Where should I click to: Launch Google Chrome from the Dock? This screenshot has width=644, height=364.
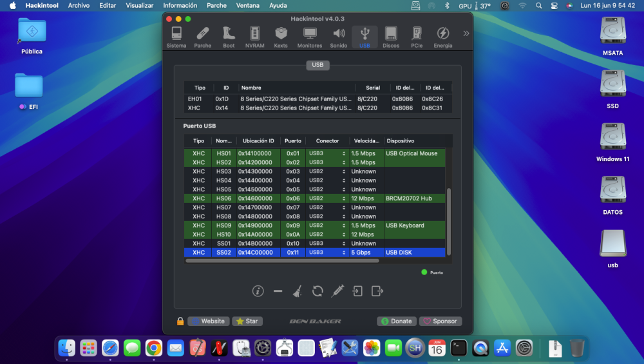(154, 349)
